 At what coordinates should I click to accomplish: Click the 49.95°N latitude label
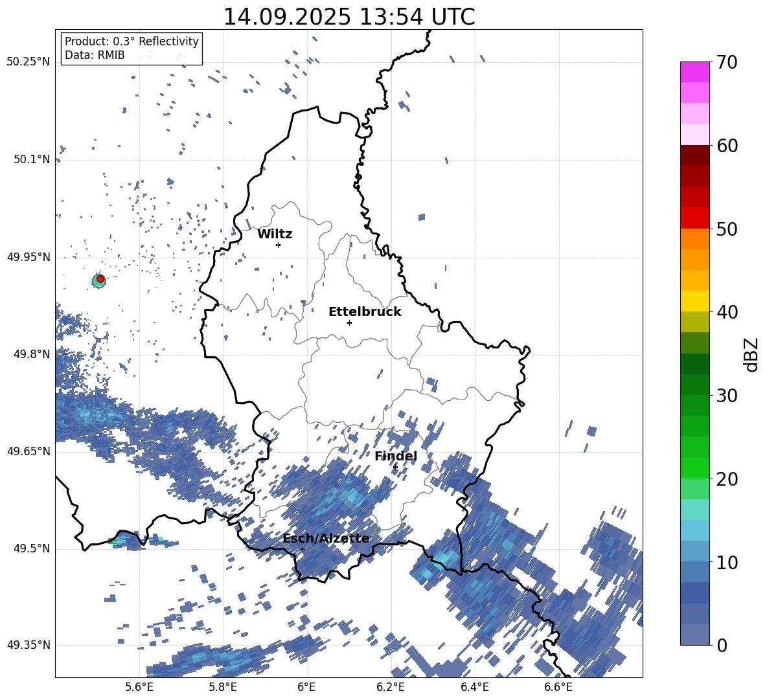click(x=29, y=257)
